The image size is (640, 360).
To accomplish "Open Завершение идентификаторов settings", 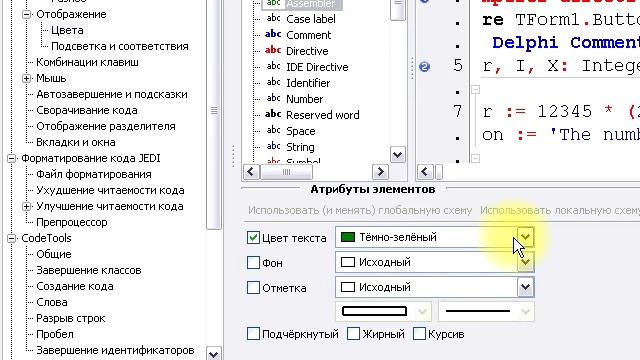I will tap(115, 350).
